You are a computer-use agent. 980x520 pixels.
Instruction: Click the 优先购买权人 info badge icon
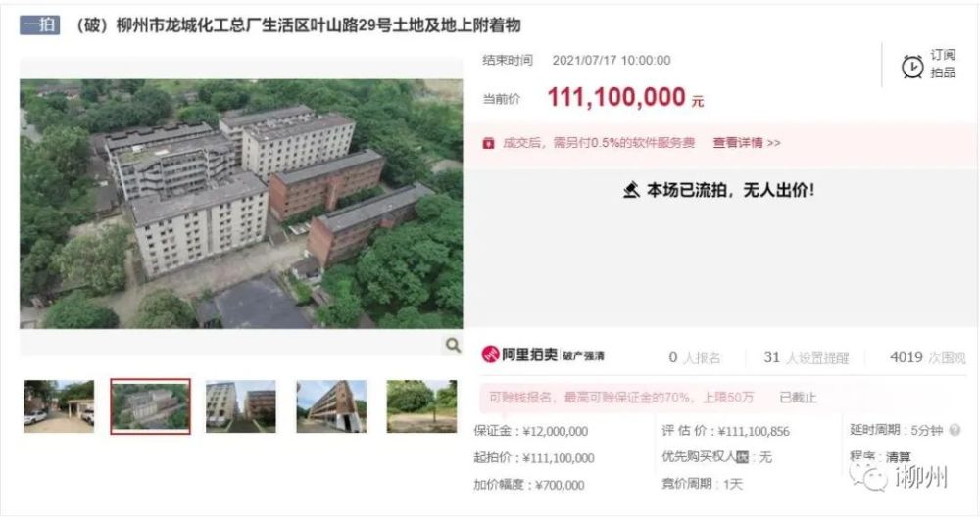point(742,457)
